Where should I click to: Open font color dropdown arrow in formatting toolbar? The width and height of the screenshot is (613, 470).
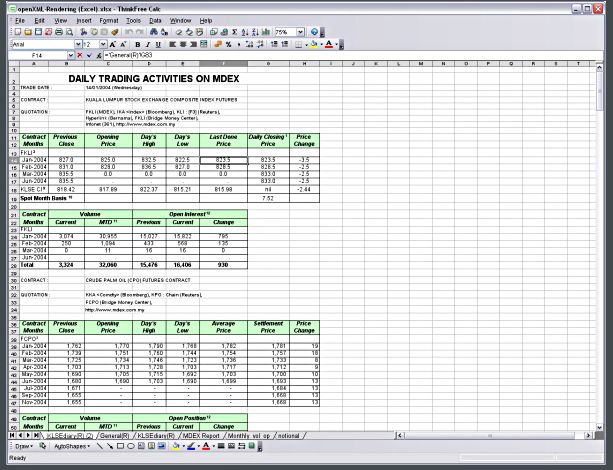pyautogui.click(x=337, y=45)
